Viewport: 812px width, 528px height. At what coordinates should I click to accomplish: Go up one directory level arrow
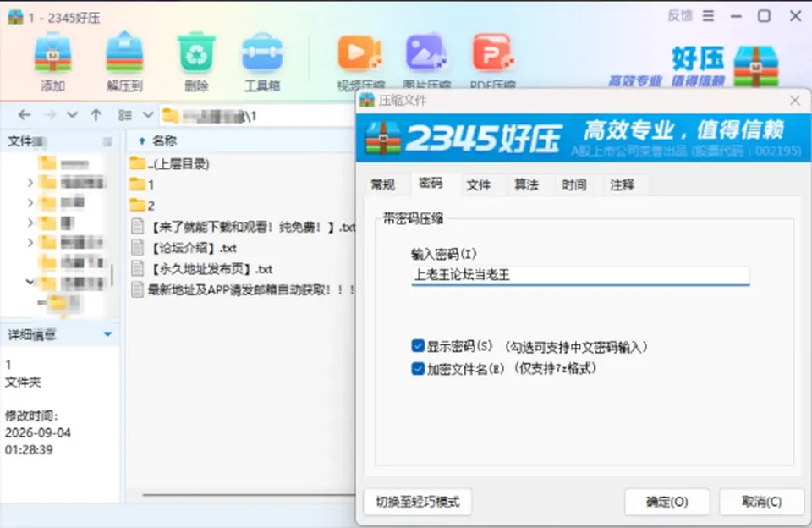click(x=96, y=114)
